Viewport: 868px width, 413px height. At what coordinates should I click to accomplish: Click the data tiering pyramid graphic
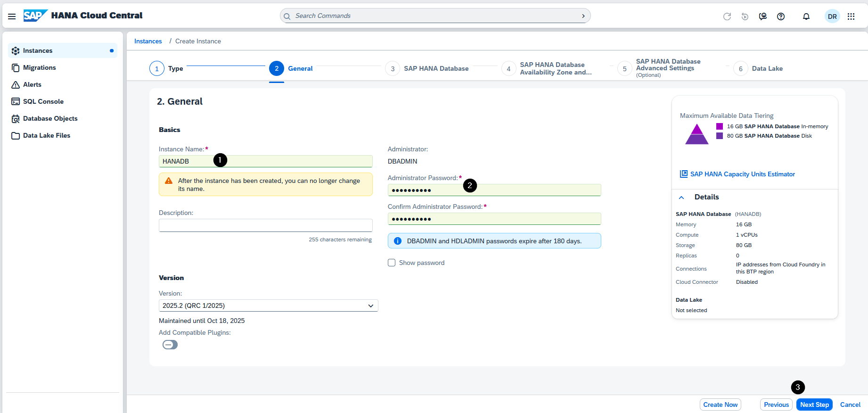click(697, 134)
